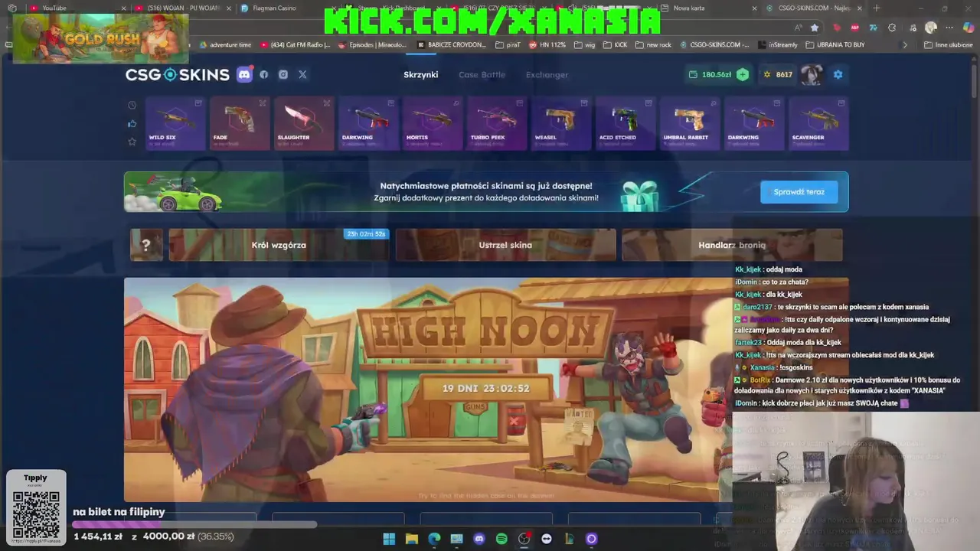980x551 pixels.
Task: Open the settings gear in site header
Action: point(838,74)
